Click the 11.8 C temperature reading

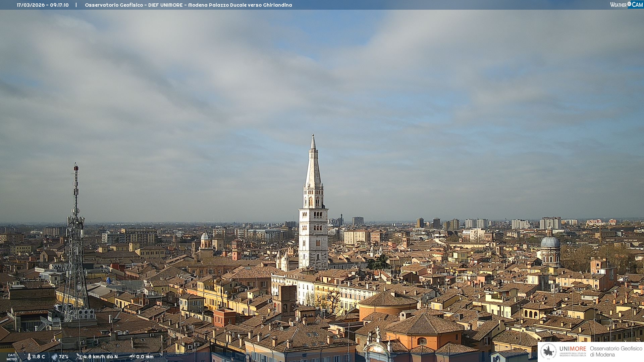(39, 357)
